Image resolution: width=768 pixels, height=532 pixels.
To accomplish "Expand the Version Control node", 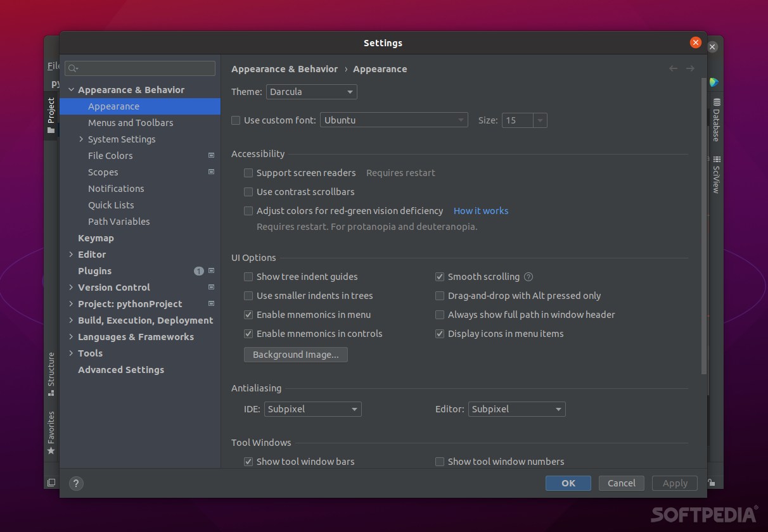I will click(x=71, y=288).
